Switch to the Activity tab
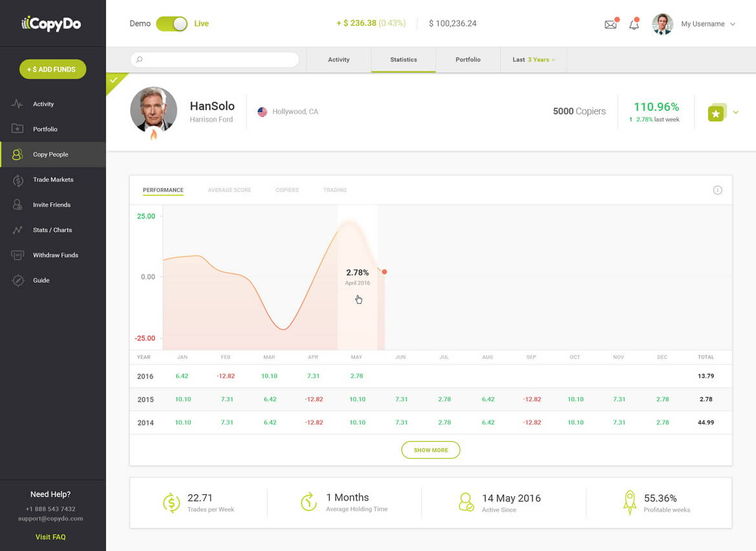756x551 pixels. click(339, 60)
